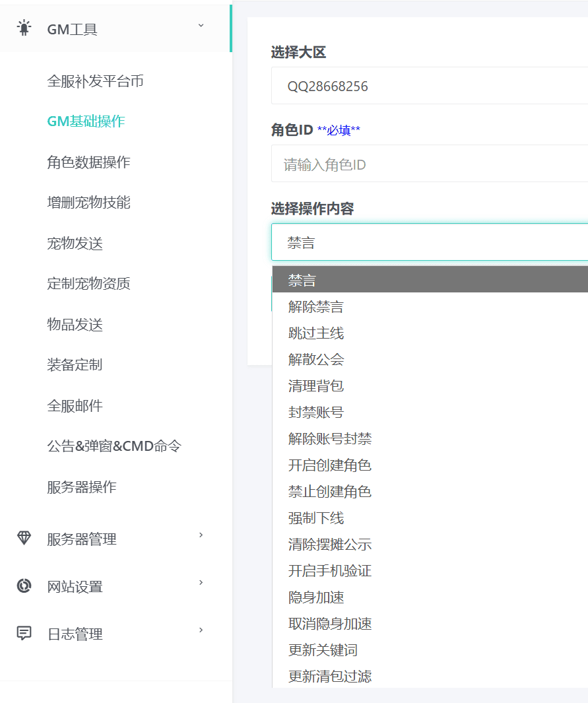Click the GM工具 lamp icon
This screenshot has width=588, height=703.
pyautogui.click(x=24, y=28)
